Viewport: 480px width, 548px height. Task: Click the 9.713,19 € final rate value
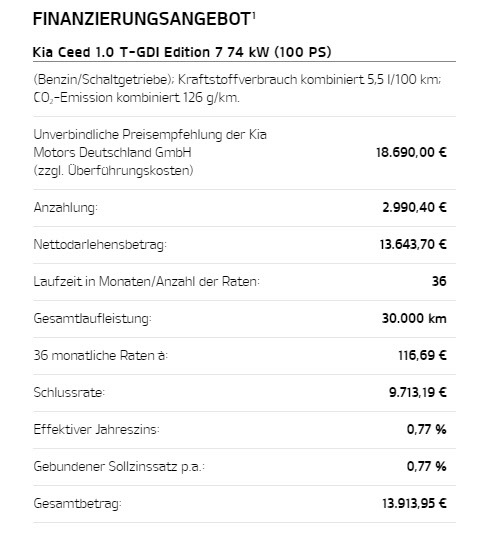[418, 392]
